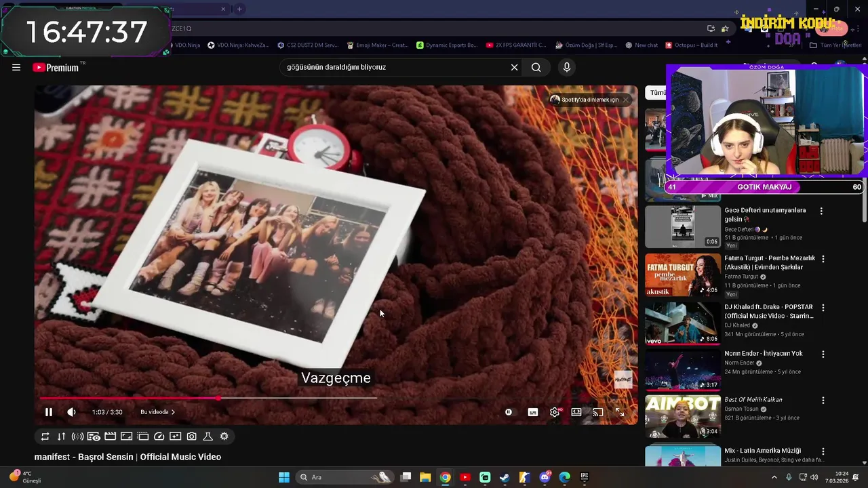
Task: Click the dotted-frame pop-up player icon
Action: (142, 436)
